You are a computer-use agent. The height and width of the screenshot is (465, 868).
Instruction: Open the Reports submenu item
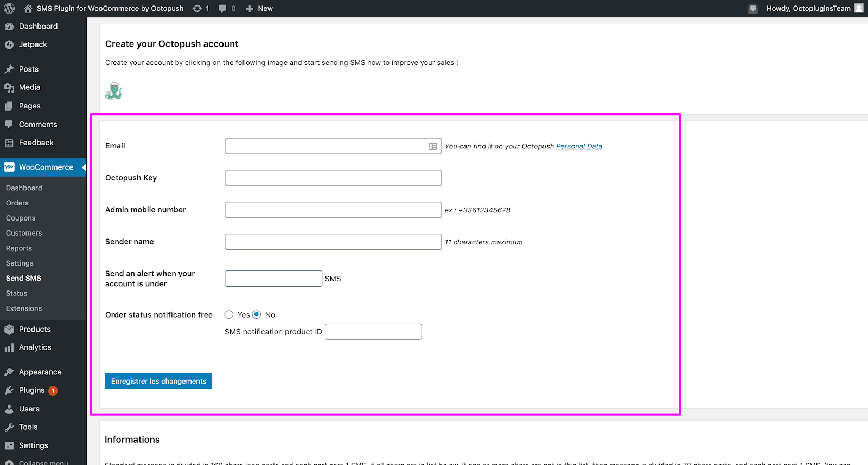pyautogui.click(x=19, y=248)
